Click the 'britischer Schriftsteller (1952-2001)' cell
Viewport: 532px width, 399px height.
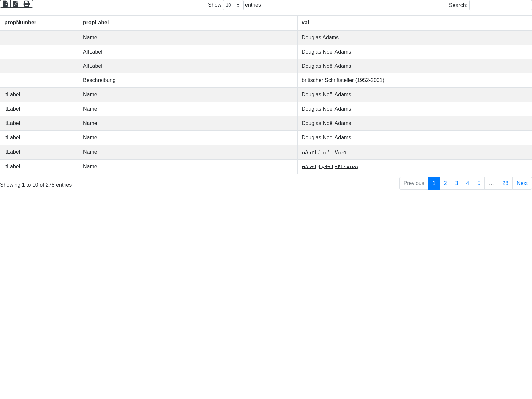343,80
